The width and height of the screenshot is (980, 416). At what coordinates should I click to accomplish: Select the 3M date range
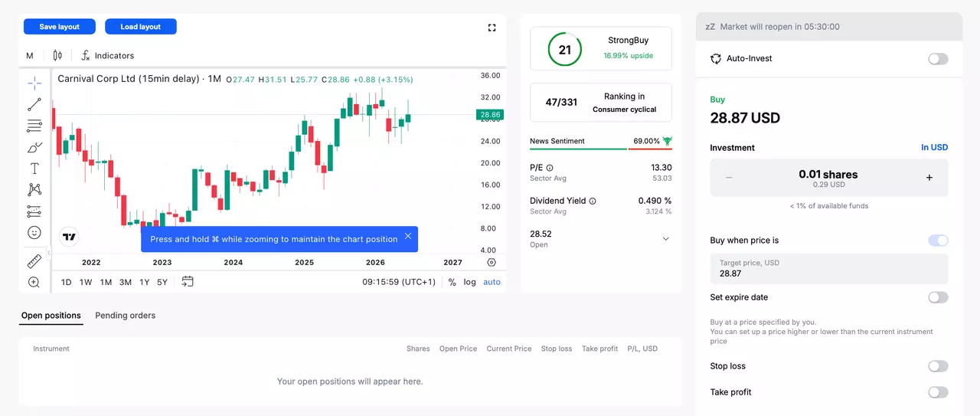point(126,282)
